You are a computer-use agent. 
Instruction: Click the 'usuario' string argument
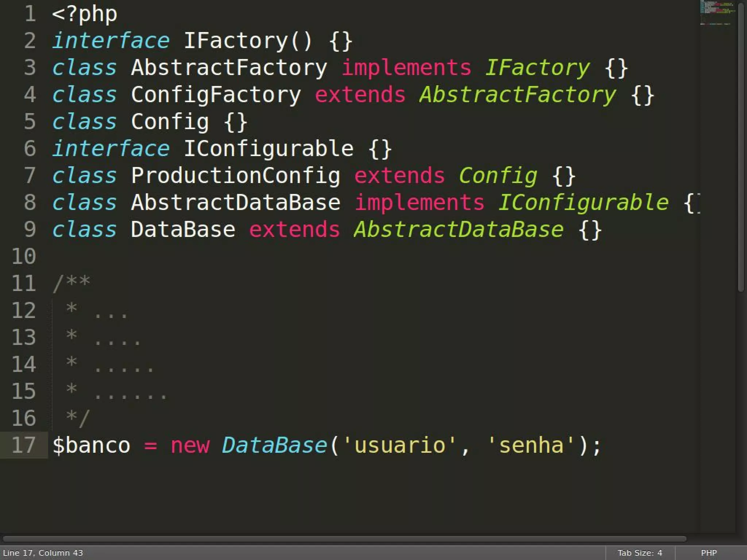click(400, 445)
